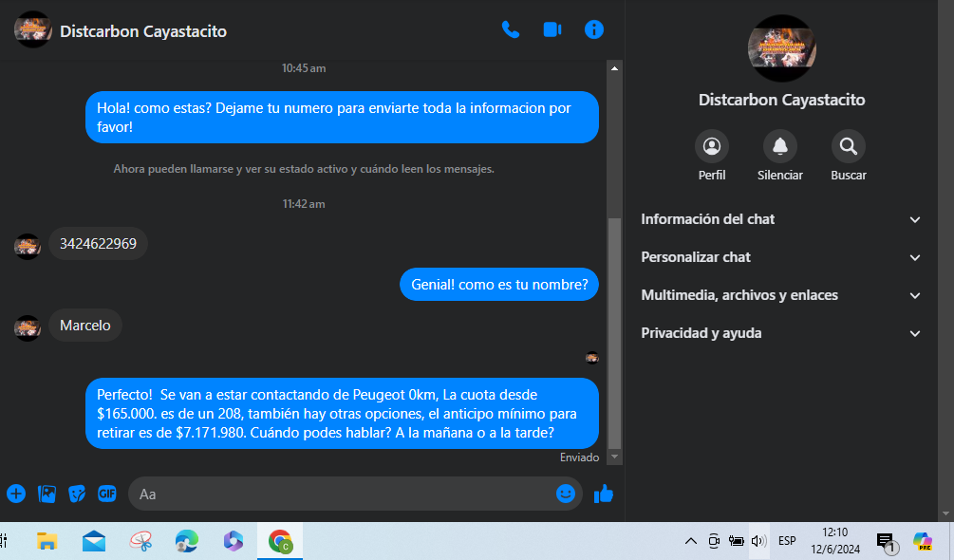Viewport: 954px width, 560px height.
Task: Click large profile picture in info panel
Action: coord(782,48)
